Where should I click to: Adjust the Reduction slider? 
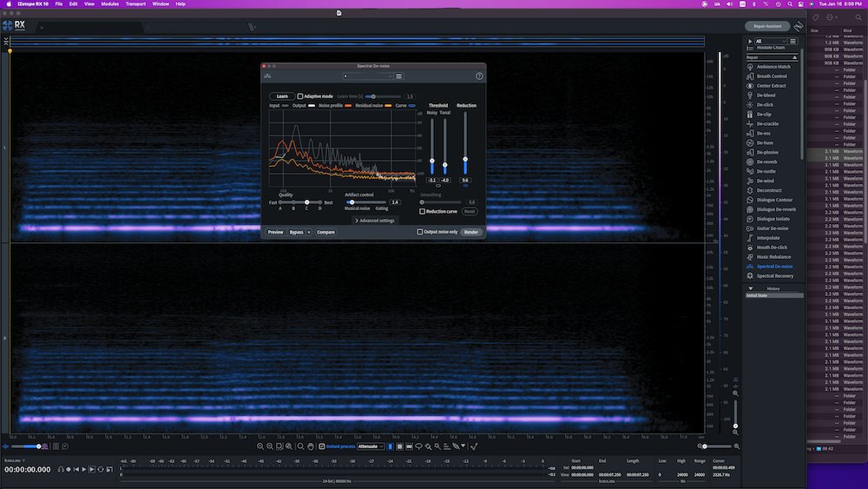[465, 159]
